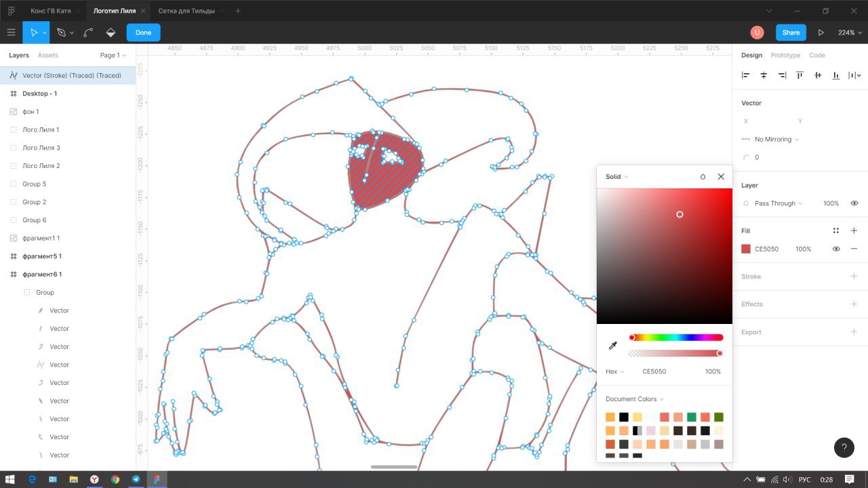This screenshot has height=488, width=868.
Task: Open the 224% zoom dropdown
Action: click(850, 33)
